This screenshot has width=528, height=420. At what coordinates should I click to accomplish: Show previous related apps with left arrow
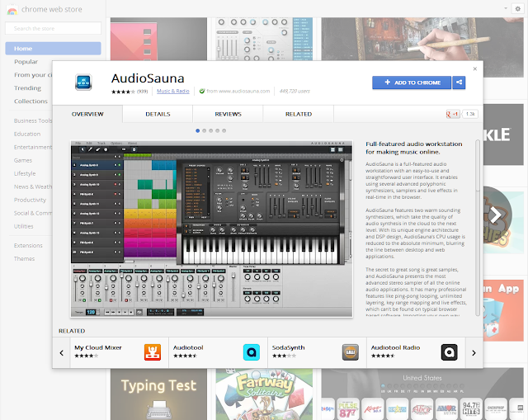[x=62, y=352]
